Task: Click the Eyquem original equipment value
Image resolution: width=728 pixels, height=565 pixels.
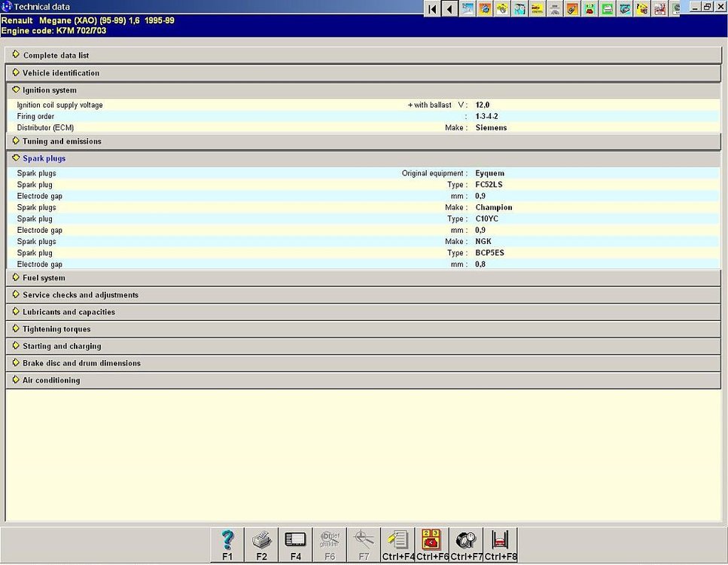Action: coord(490,173)
